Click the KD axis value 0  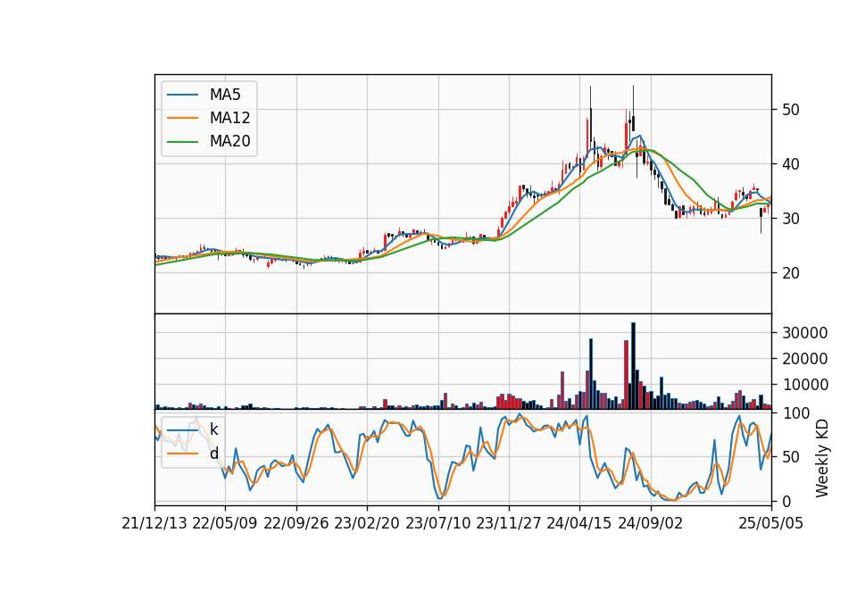click(786, 501)
